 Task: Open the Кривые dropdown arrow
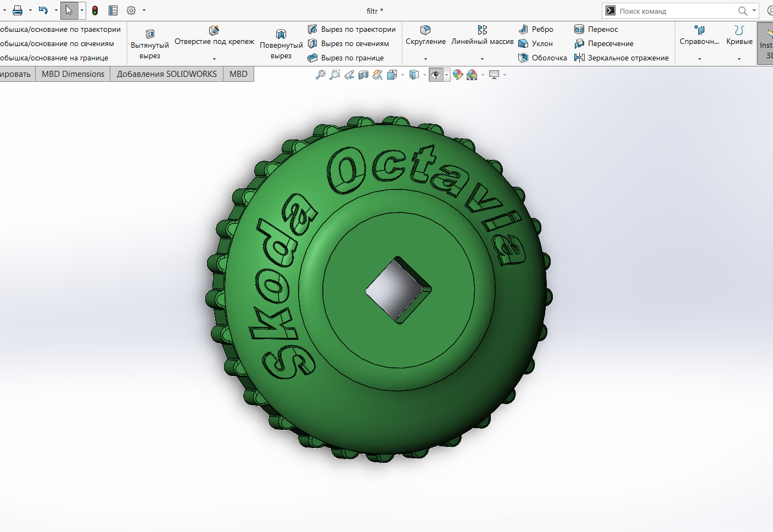tap(739, 59)
